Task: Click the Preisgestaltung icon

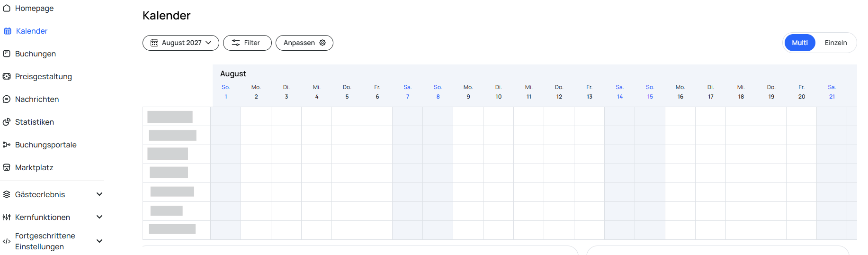Action: (x=7, y=76)
